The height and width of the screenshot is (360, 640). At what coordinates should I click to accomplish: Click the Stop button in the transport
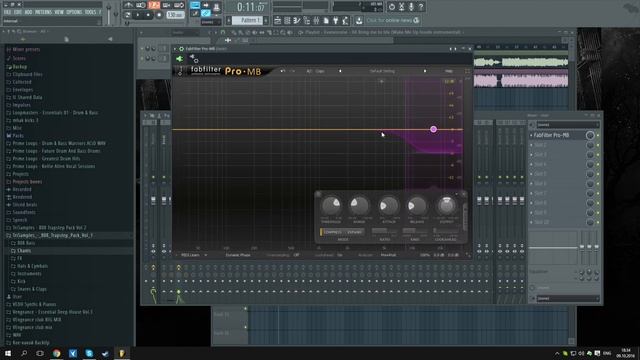pyautogui.click(x=148, y=15)
